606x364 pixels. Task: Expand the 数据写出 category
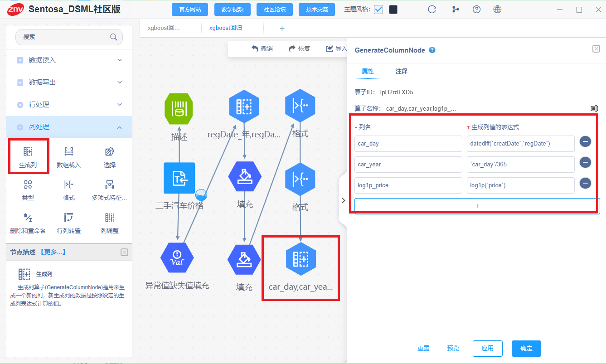(69, 82)
